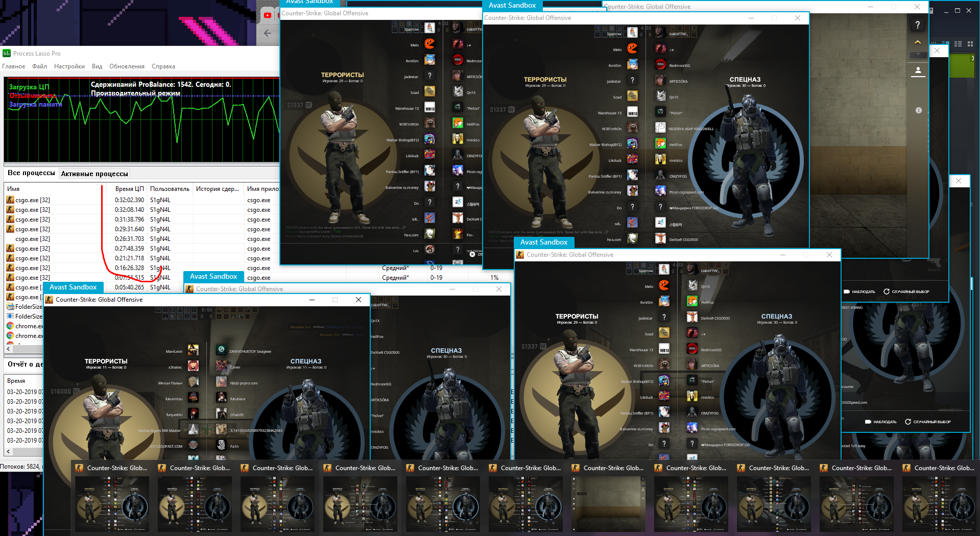Viewport: 980px width, 536px height.
Task: Click NIGERIYA ASAP KINGSWELL's avatar
Action: (660, 128)
